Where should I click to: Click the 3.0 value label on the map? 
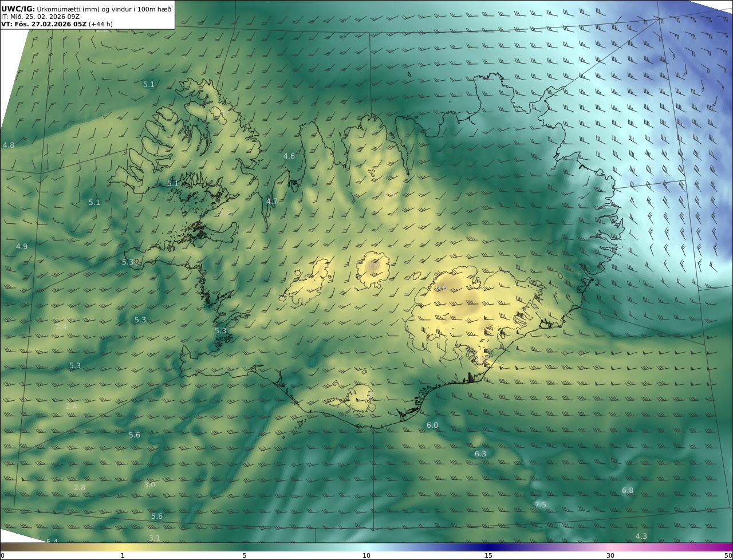(149, 484)
